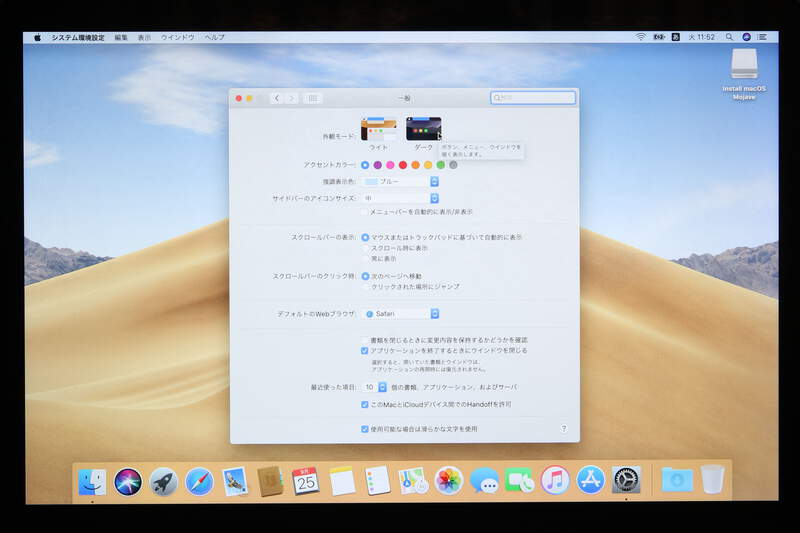Open the Apple menu
800x533 pixels.
[x=37, y=37]
